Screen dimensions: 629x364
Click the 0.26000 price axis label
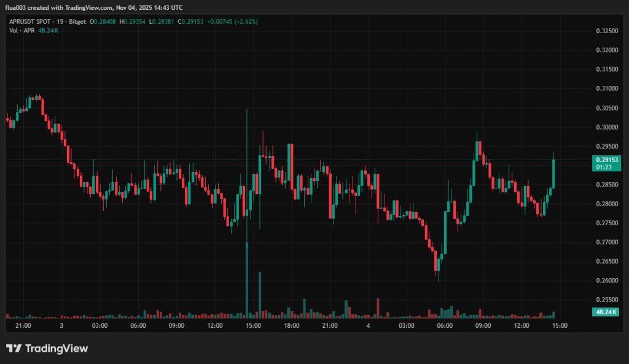607,281
